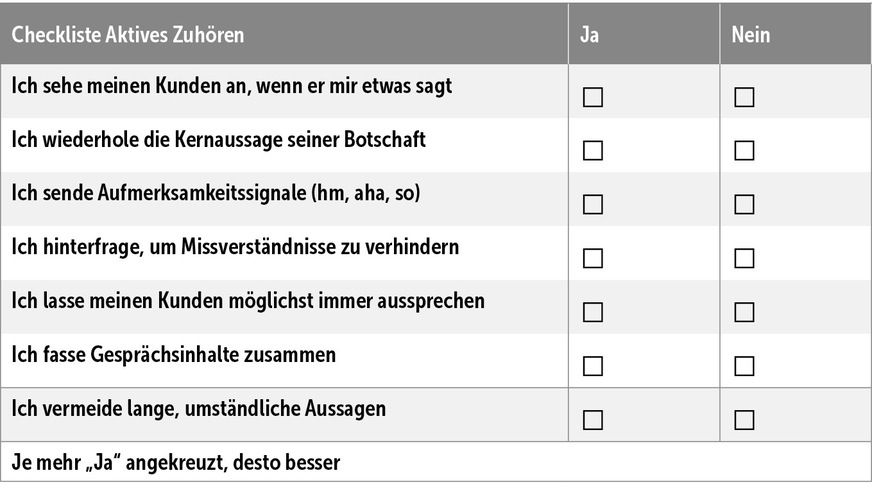
Task: Tick Nein for 'Ich fasse Gesprächsinhalte zusammen'
Action: pyautogui.click(x=744, y=365)
